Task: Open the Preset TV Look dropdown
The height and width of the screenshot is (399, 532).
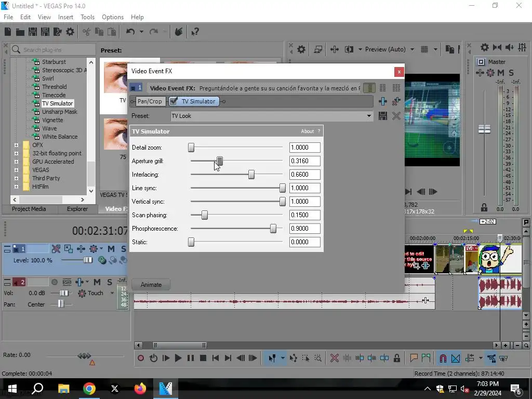Action: tap(369, 116)
